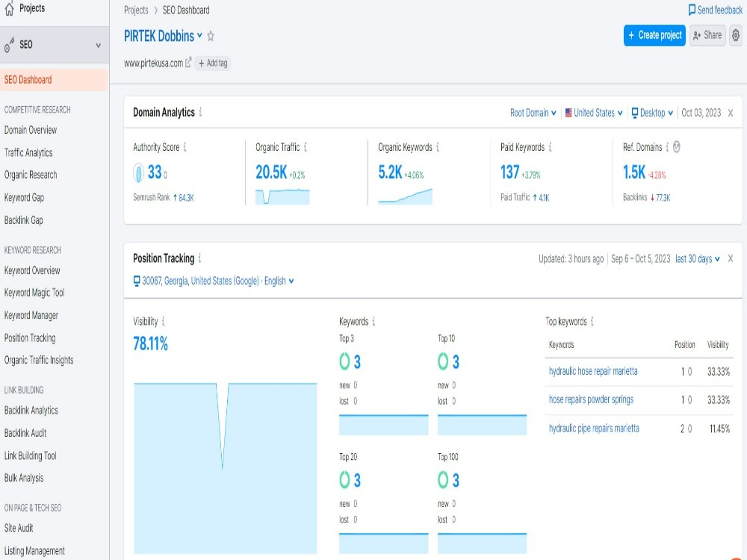Click the Position Tracking info icon
Screen dimensions: 747x560
pos(199,258)
